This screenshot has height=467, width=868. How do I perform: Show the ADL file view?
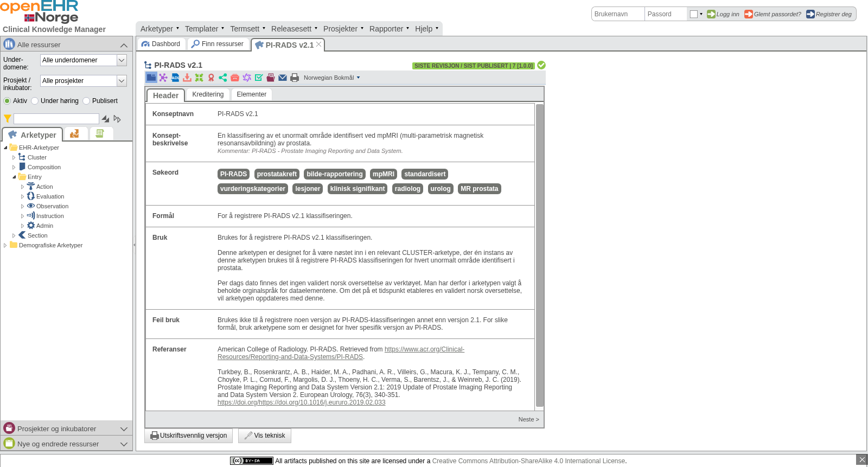(175, 78)
